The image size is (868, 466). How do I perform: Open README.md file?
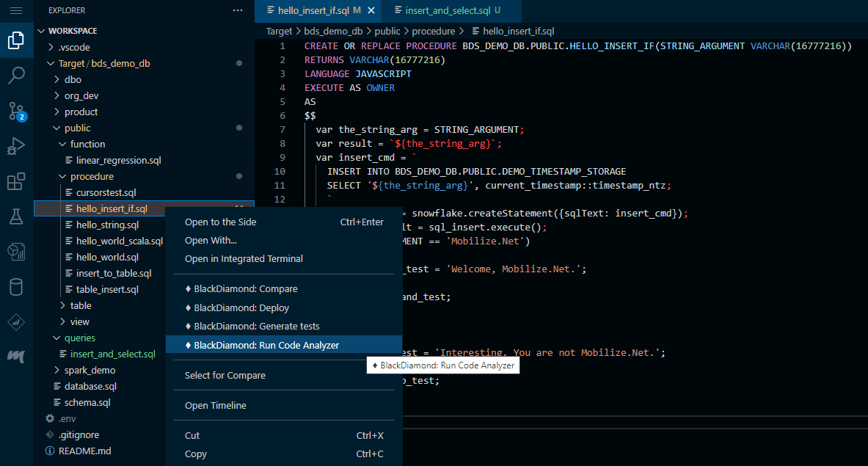84,451
